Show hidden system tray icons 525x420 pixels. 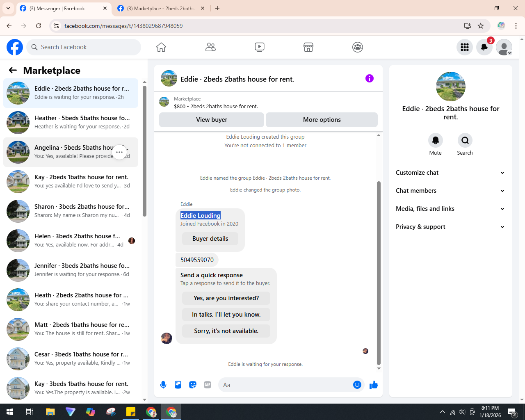442,412
